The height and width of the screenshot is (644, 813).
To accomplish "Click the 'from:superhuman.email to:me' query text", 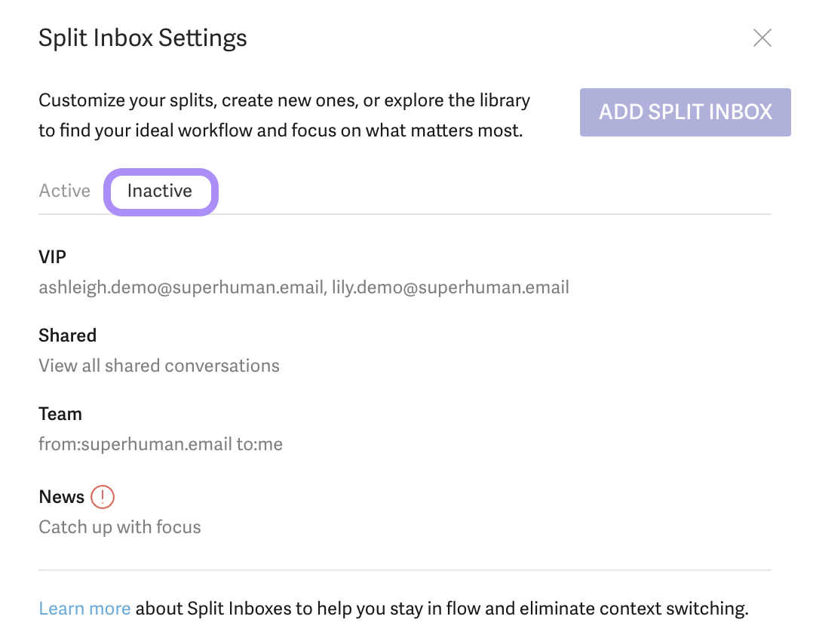I will click(161, 444).
